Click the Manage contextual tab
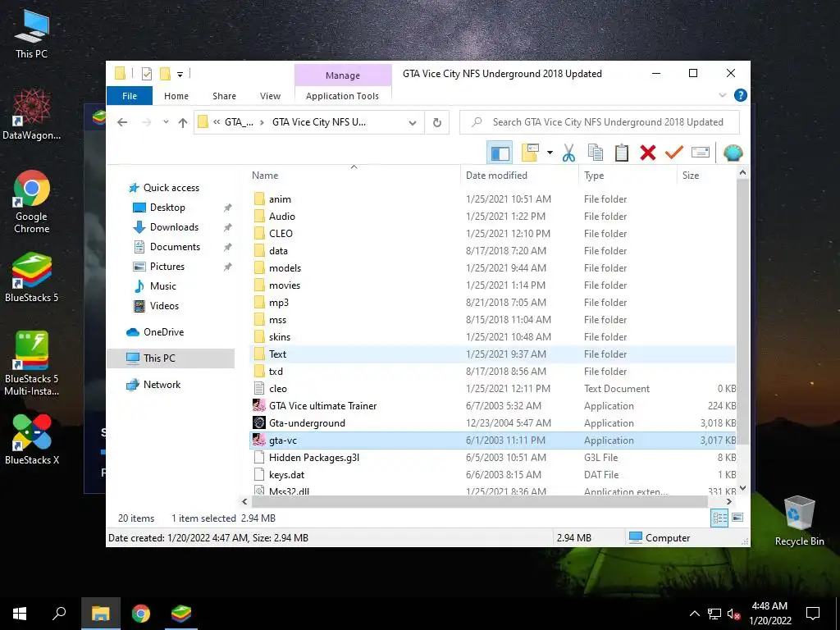The width and height of the screenshot is (840, 630). point(343,75)
